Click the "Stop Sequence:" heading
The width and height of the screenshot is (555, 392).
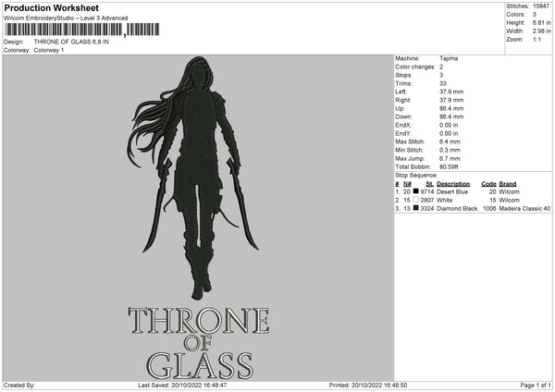tap(416, 176)
